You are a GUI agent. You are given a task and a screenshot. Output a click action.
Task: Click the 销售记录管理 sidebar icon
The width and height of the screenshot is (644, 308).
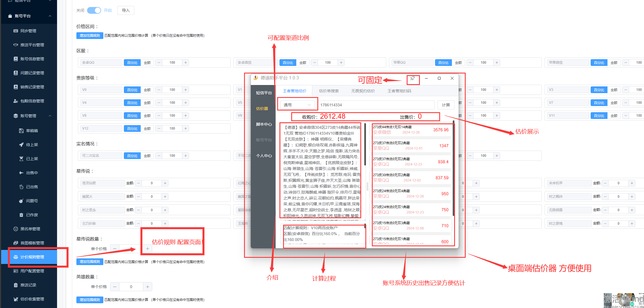[x=16, y=87]
